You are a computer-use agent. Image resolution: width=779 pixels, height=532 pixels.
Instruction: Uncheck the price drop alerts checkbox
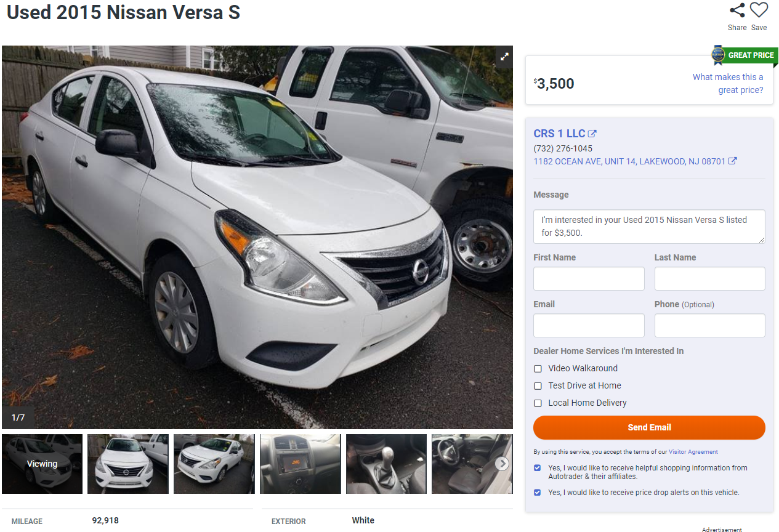(538, 493)
